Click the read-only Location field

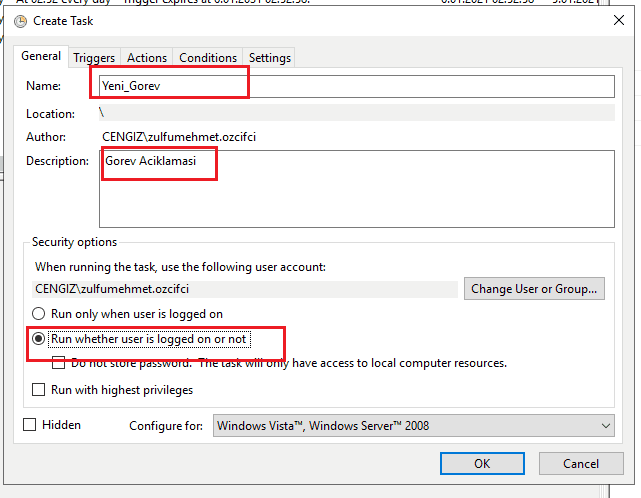(355, 114)
